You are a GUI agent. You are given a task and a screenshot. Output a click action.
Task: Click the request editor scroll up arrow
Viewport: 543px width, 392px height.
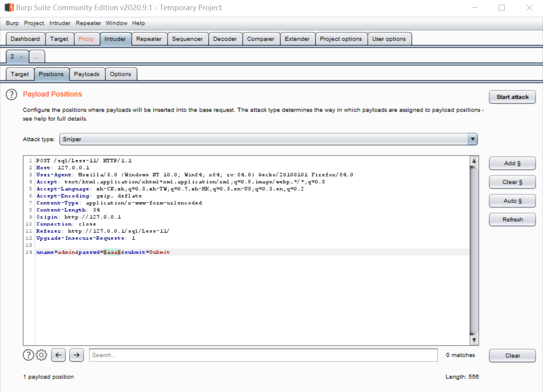(x=474, y=161)
